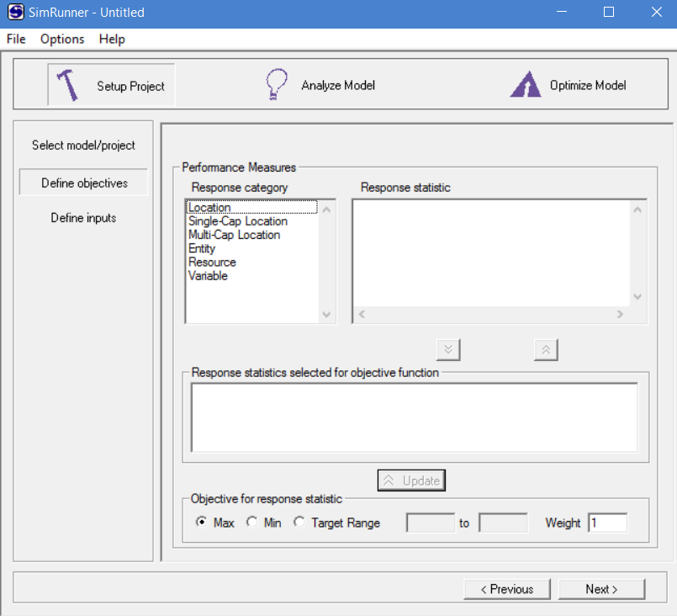Minimize the SimRunner window
The width and height of the screenshot is (677, 616).
click(561, 12)
